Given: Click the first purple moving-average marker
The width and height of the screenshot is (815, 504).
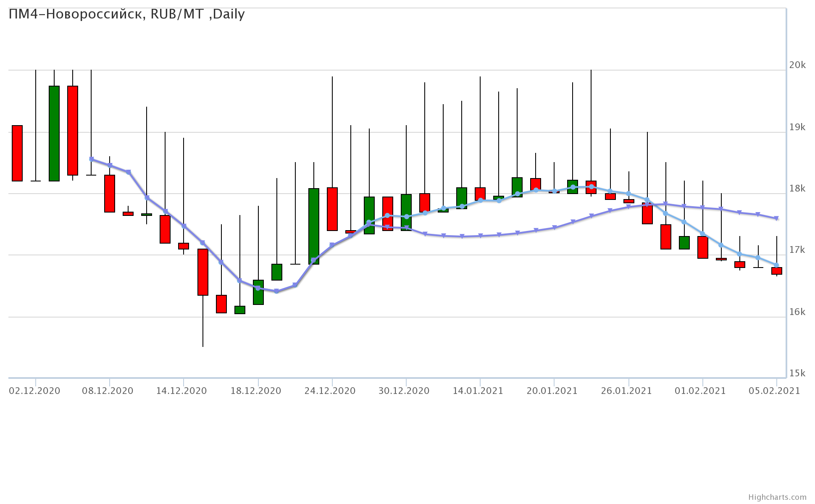Looking at the screenshot, I should (x=92, y=159).
